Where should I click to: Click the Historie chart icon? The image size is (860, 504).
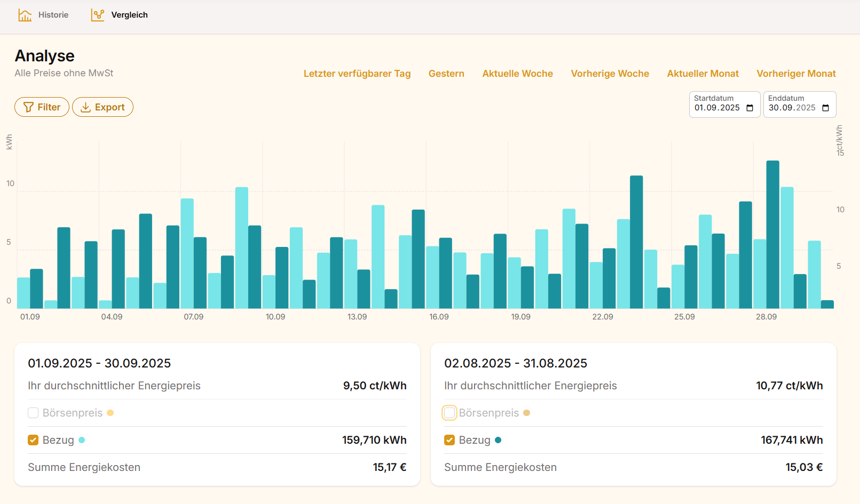point(25,15)
